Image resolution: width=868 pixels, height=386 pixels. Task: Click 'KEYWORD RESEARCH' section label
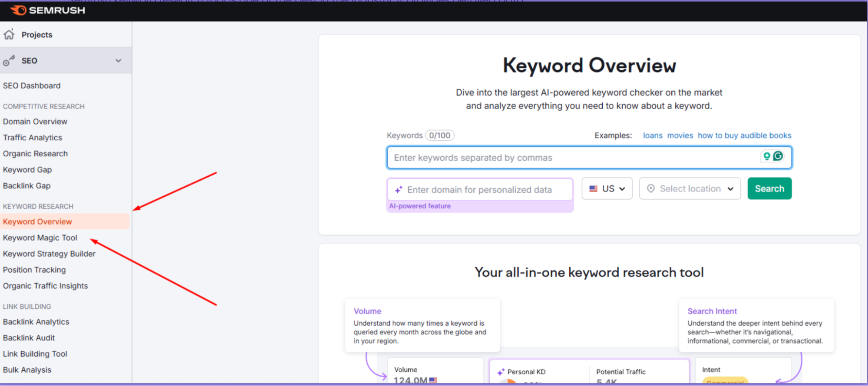(x=38, y=207)
